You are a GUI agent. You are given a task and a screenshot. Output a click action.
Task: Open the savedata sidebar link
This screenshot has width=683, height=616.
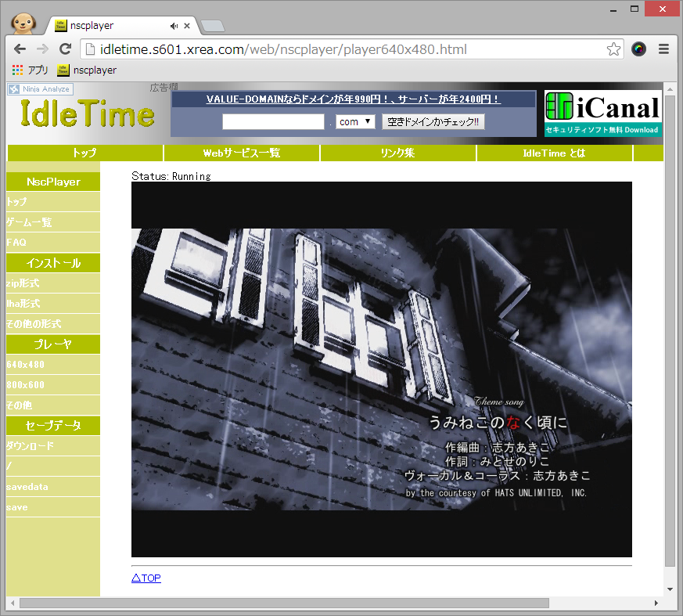53,487
